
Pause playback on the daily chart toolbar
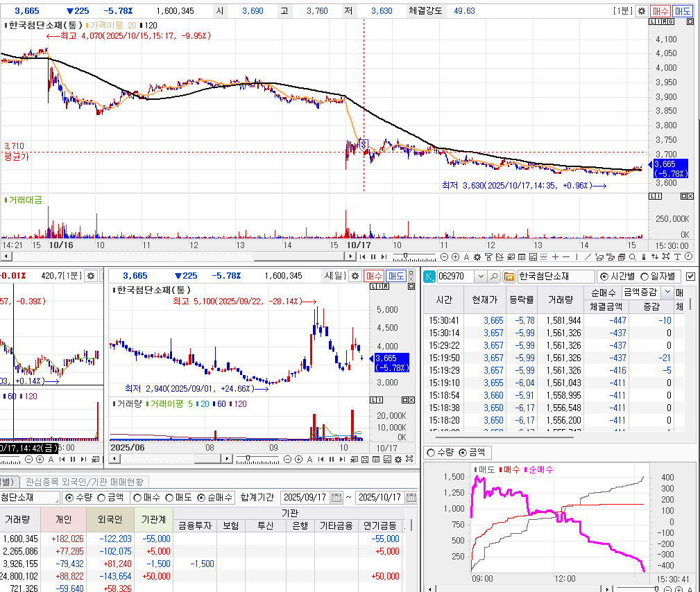pos(332,460)
